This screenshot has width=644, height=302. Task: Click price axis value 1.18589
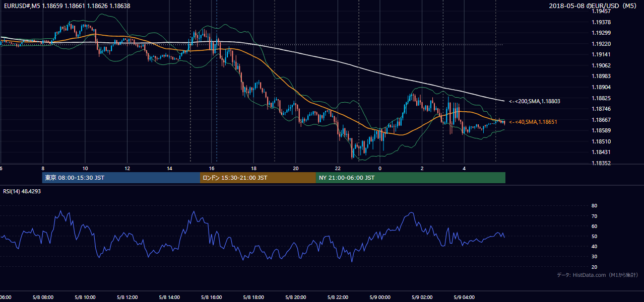(601, 131)
